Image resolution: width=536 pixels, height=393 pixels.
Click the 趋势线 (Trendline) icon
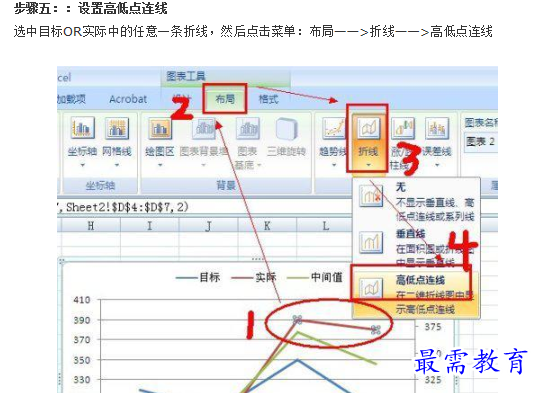334,128
